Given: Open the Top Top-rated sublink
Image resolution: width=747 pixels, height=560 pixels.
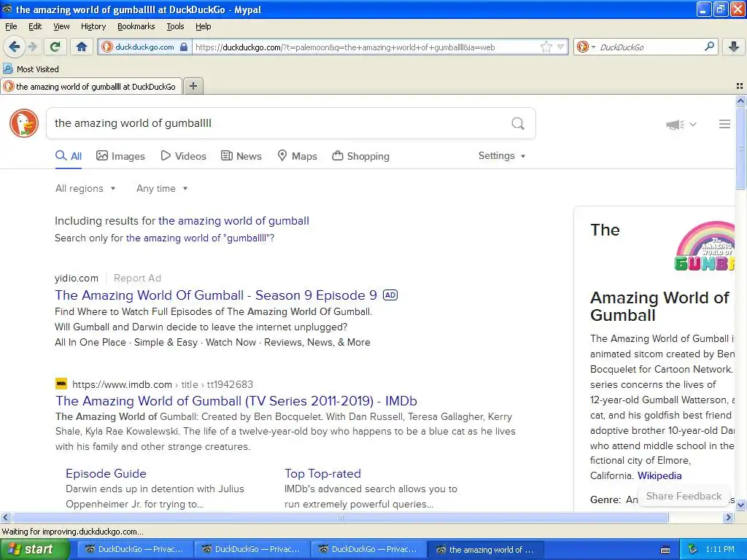Looking at the screenshot, I should click(x=322, y=473).
